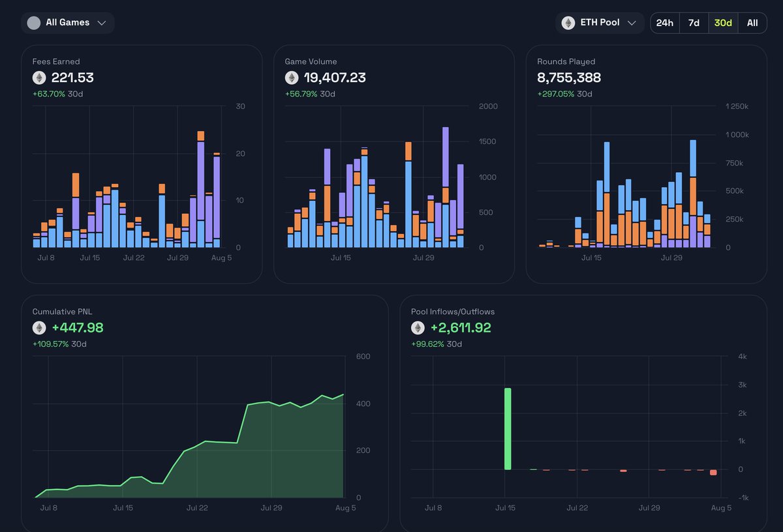Click the +56.79% change label
This screenshot has height=532, width=783.
coord(301,94)
